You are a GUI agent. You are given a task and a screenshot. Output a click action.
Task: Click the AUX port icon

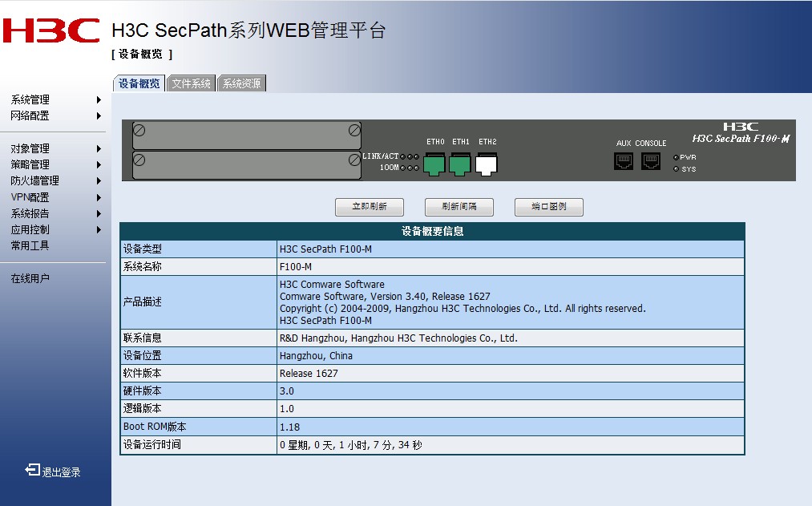click(624, 161)
